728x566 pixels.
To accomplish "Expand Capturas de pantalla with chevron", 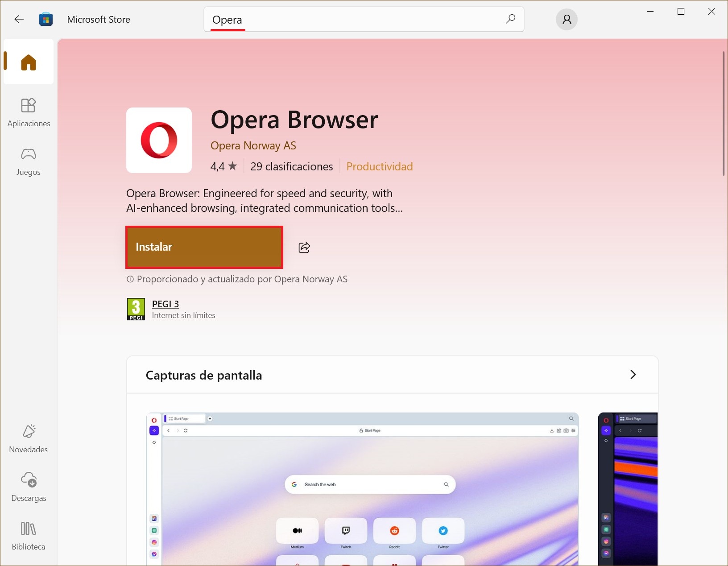I will coord(633,375).
